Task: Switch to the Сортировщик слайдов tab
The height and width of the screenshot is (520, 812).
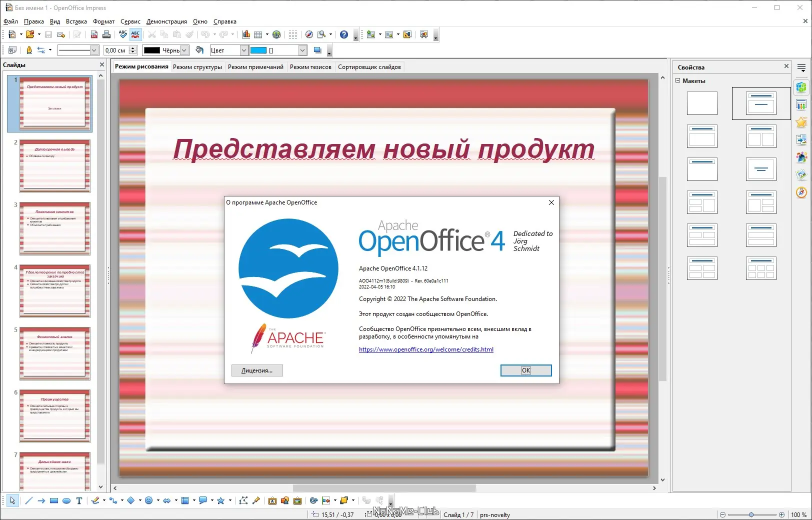Action: tap(369, 67)
